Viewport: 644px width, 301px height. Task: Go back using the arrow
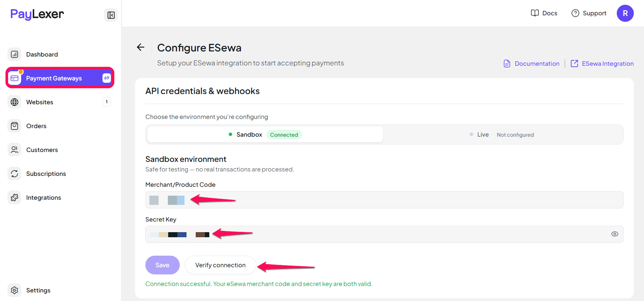point(141,47)
